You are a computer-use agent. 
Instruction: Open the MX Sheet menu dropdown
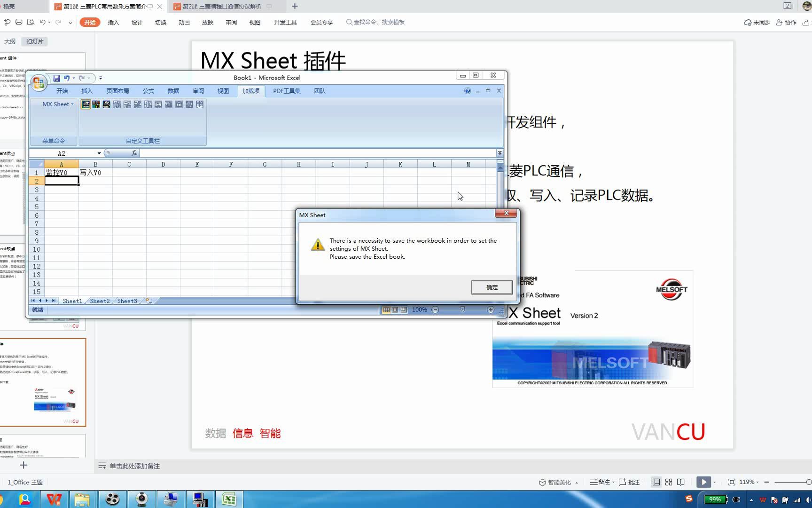click(x=58, y=104)
